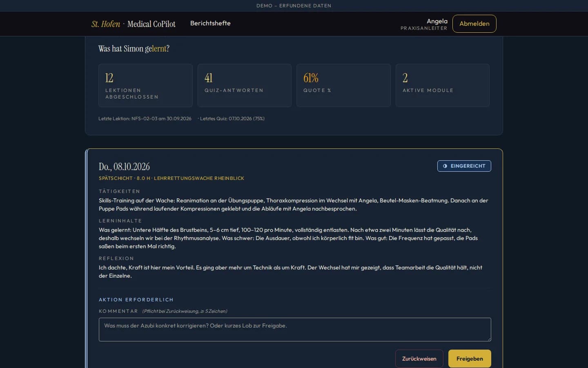Click the Praxisanleiter role label
This screenshot has height=368, width=588.
click(x=424, y=29)
